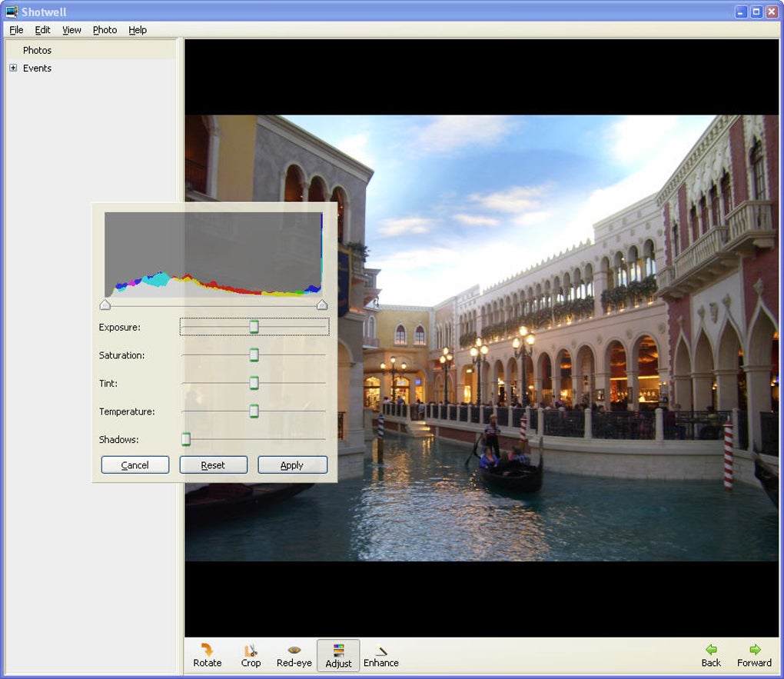Screen dimensions: 784x679
Task: Open the File menu
Action: (16, 30)
